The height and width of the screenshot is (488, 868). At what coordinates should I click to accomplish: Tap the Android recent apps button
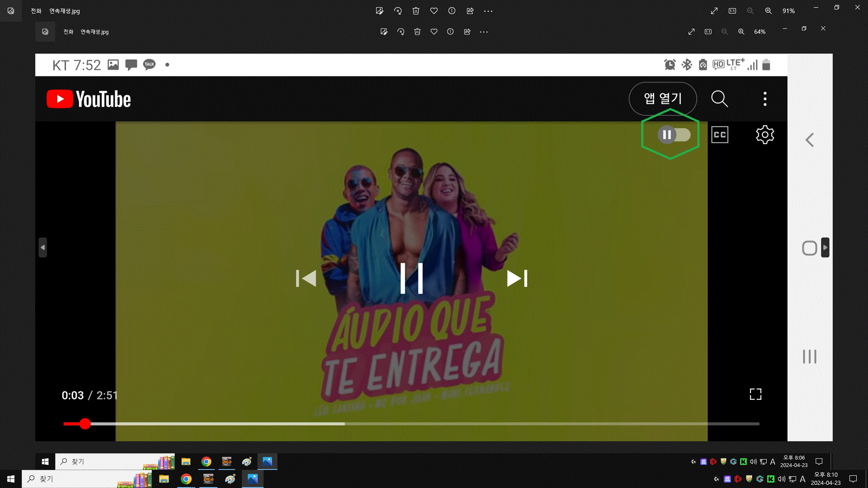[810, 357]
